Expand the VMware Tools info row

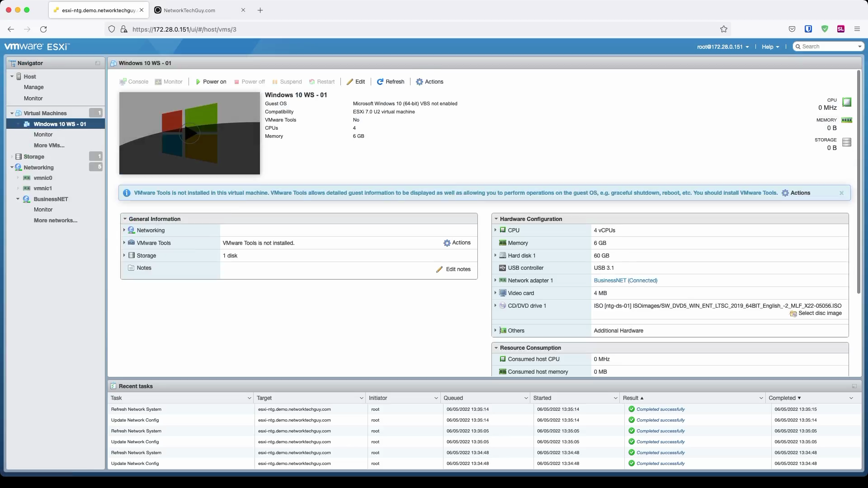click(x=124, y=243)
